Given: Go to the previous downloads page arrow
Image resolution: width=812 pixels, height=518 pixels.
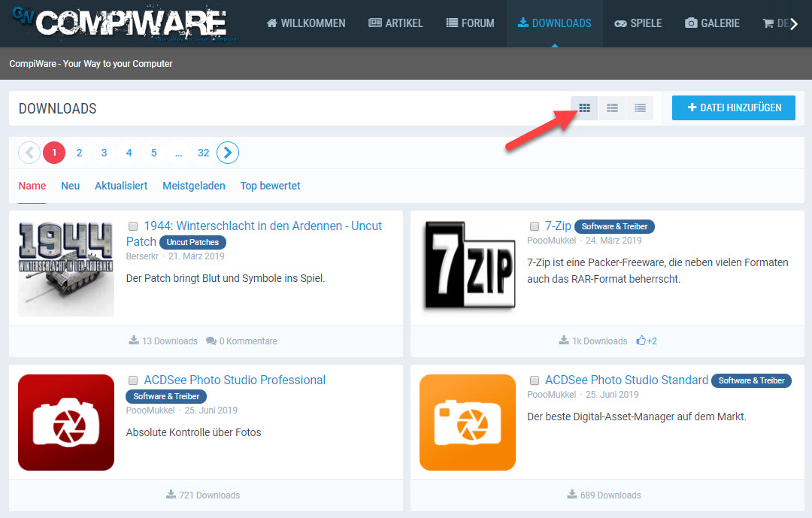Looking at the screenshot, I should tap(29, 153).
